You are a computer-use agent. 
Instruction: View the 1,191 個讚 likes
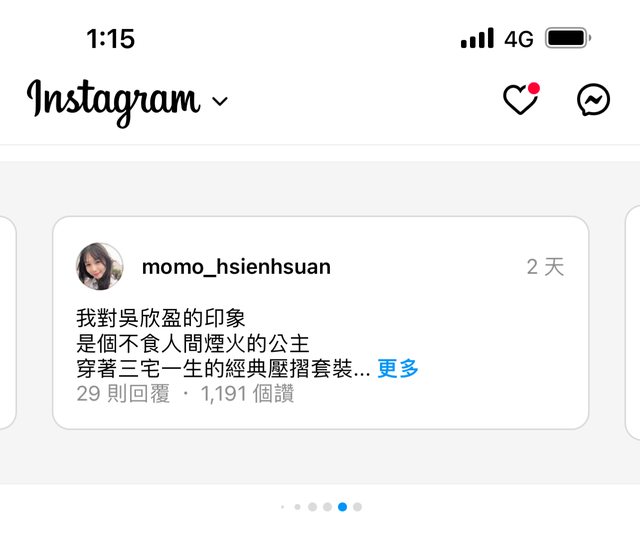tap(247, 394)
